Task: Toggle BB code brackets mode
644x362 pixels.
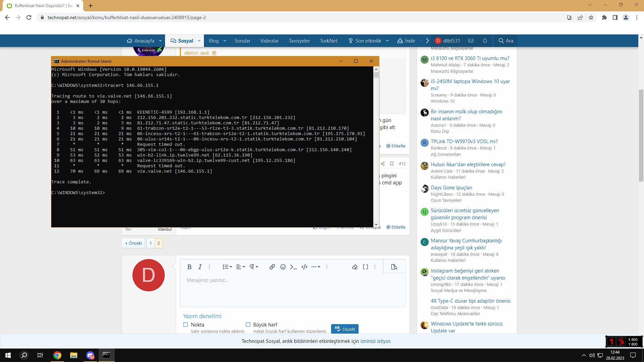Action: 365,267
